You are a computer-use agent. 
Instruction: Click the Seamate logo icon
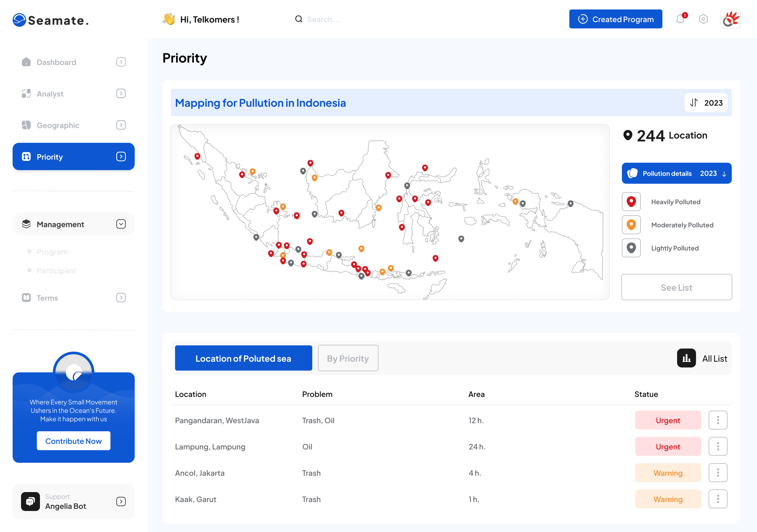click(19, 20)
